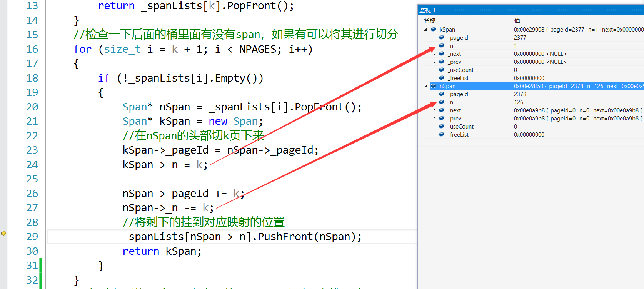Click 'nSpan->_n -= k;' on line 27

168,208
